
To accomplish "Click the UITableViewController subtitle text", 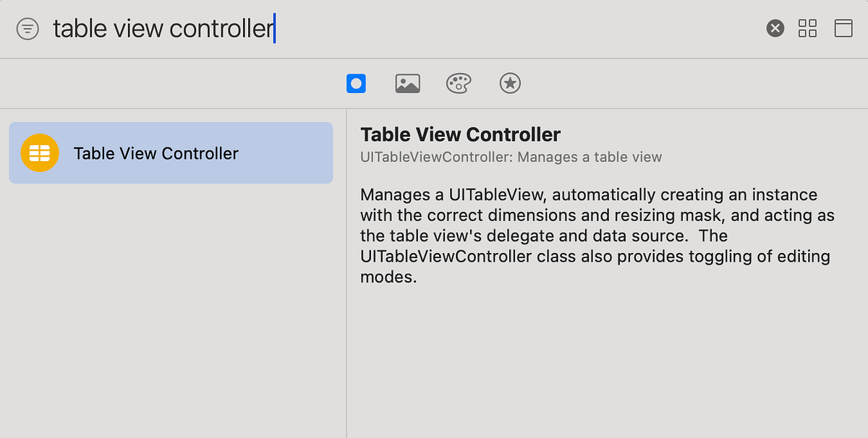I will click(511, 157).
